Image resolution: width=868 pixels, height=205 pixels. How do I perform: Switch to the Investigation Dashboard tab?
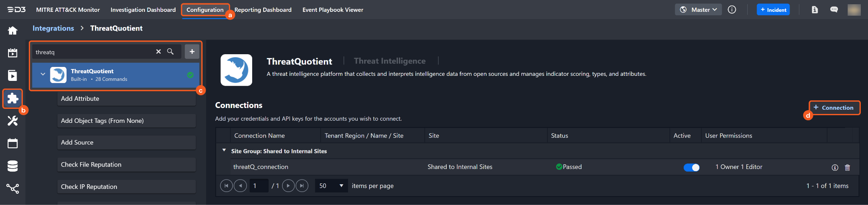point(143,10)
